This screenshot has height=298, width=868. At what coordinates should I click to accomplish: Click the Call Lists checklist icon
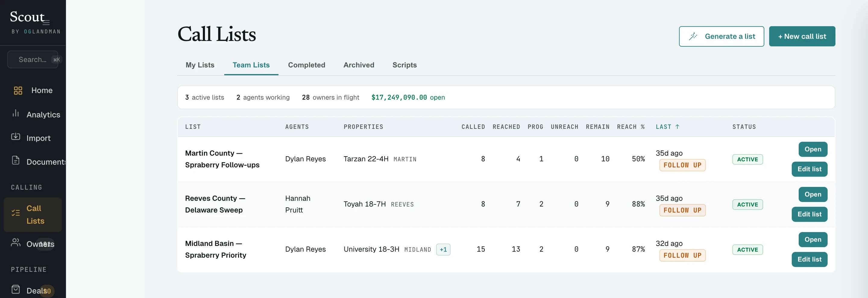click(15, 213)
